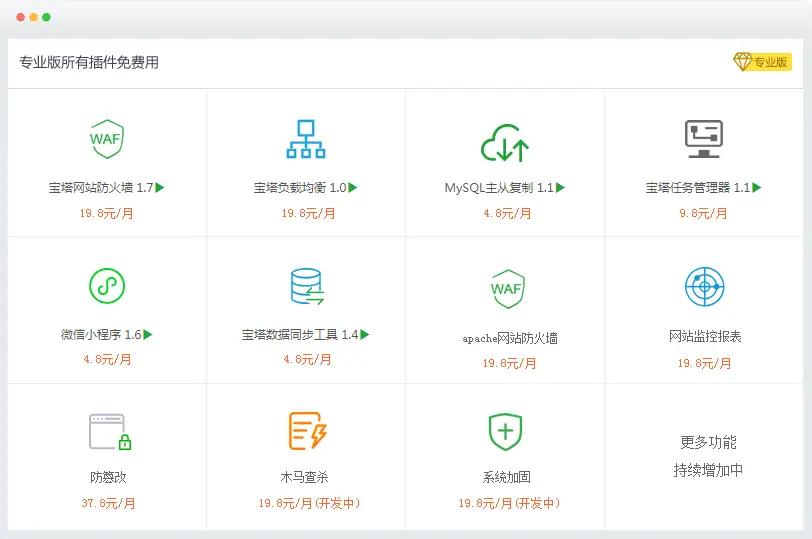Click the 防篡改 lock window icon

(109, 432)
